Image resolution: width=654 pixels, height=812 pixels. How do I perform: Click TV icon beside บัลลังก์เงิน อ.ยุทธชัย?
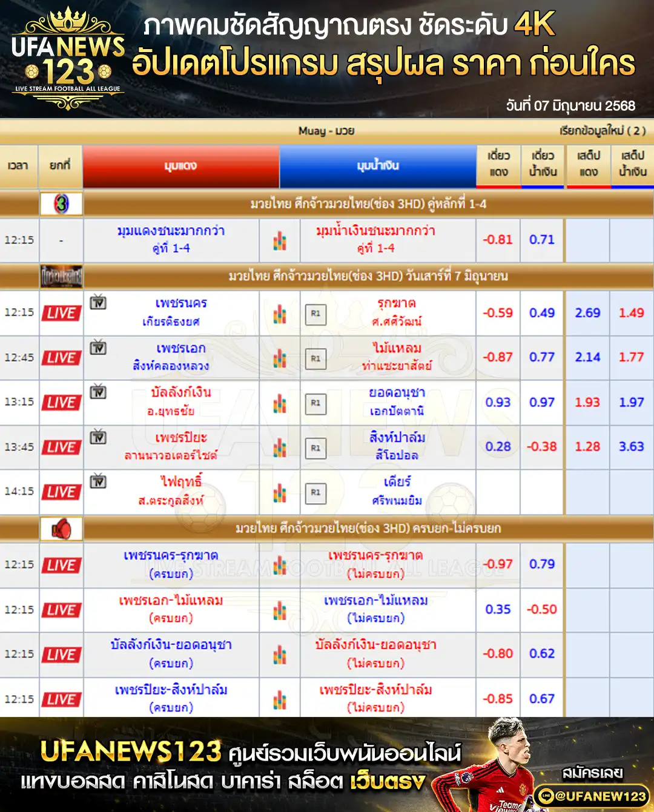(98, 392)
